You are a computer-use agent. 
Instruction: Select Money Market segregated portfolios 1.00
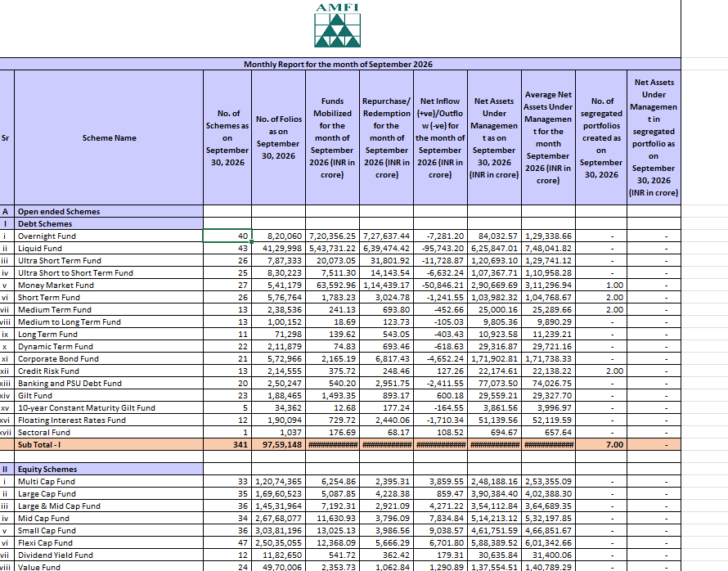(601, 285)
